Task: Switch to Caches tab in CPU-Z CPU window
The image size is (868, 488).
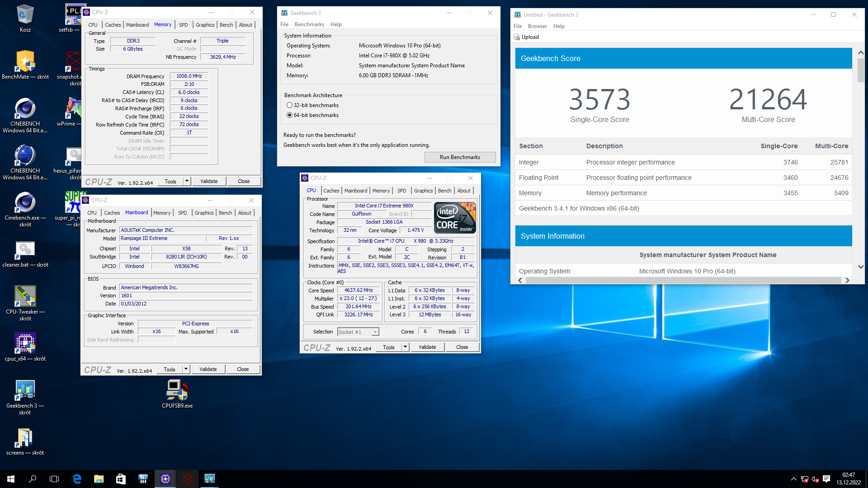Action: [x=331, y=191]
